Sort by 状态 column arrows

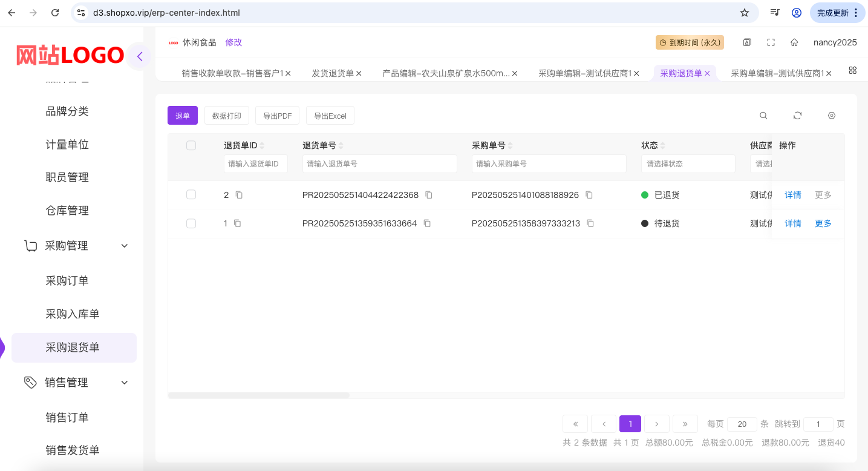click(x=662, y=146)
